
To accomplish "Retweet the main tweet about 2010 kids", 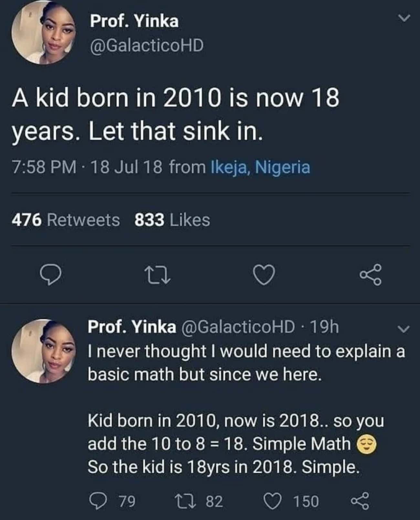I will 157,275.
